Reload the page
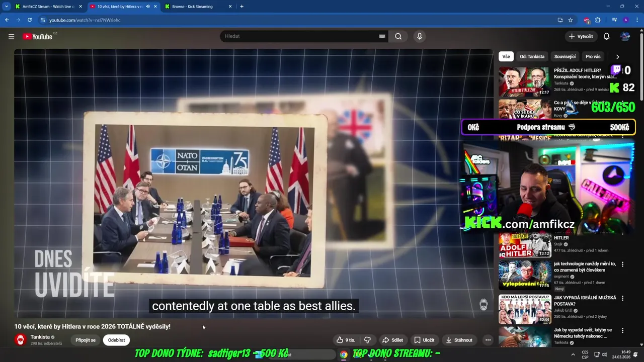Screen dimensions: 644x362 click(x=30, y=20)
